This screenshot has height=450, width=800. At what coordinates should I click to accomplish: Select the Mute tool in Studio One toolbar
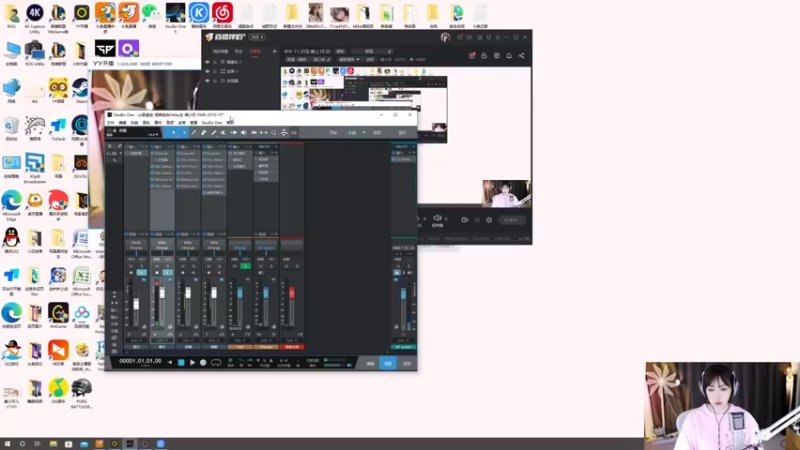[223, 133]
